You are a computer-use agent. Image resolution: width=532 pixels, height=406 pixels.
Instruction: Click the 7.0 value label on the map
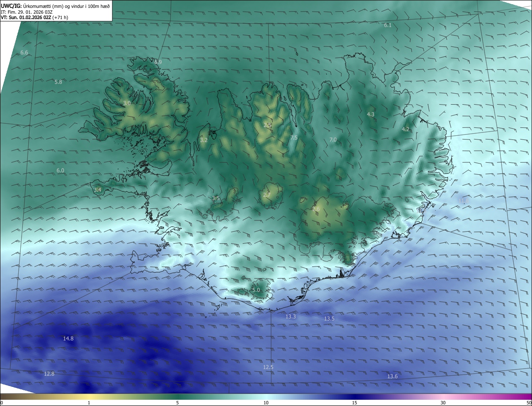coord(333,140)
